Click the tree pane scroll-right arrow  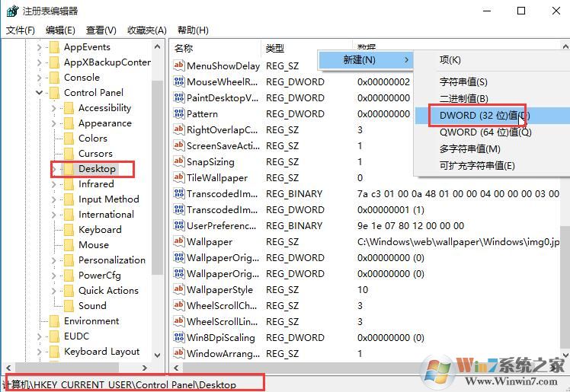click(144, 368)
